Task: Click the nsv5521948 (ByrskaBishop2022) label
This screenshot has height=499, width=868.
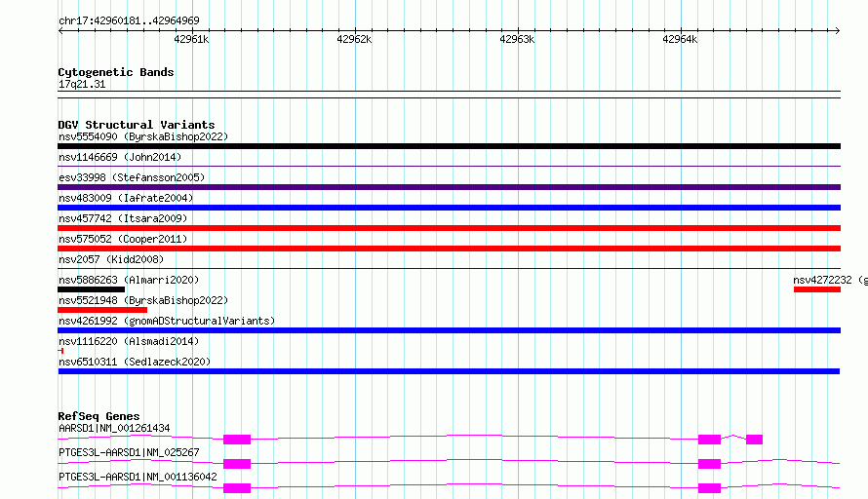Action: click(x=143, y=300)
